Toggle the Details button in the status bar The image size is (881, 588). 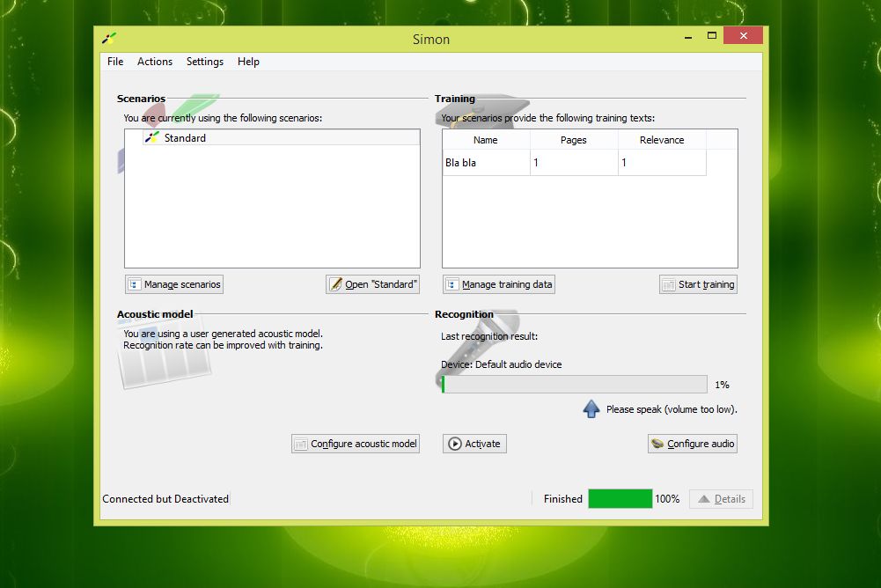point(722,499)
